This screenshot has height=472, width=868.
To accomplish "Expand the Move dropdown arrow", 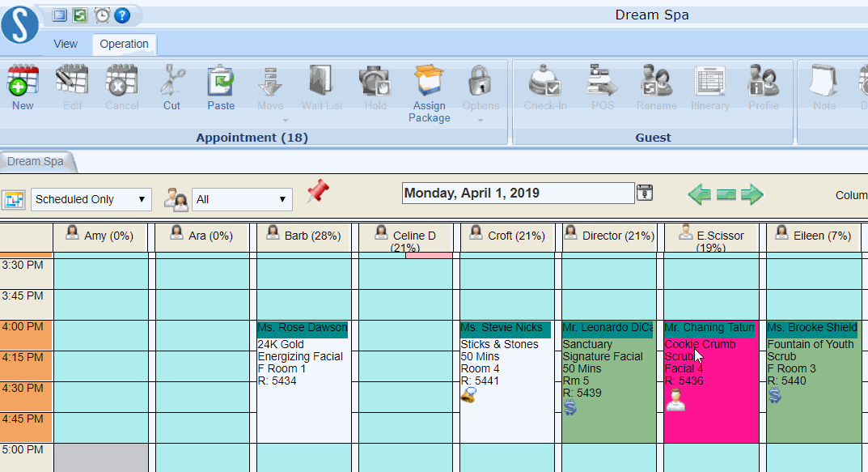I will (x=286, y=120).
